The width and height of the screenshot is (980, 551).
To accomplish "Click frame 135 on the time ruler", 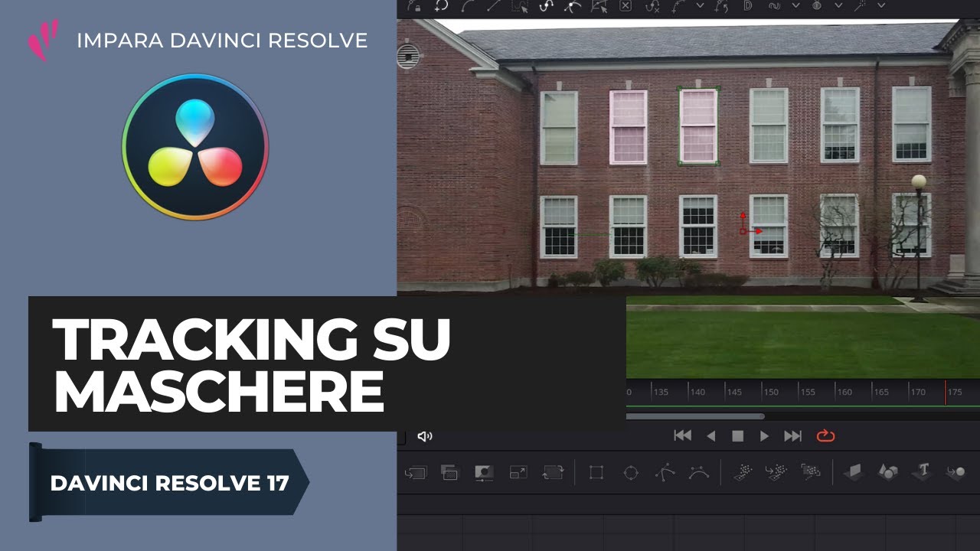I will (x=661, y=392).
